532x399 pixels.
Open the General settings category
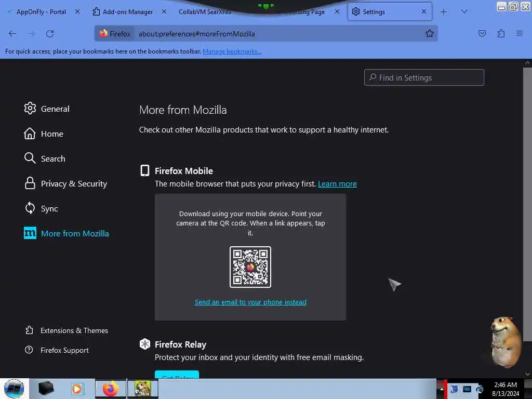point(47,109)
